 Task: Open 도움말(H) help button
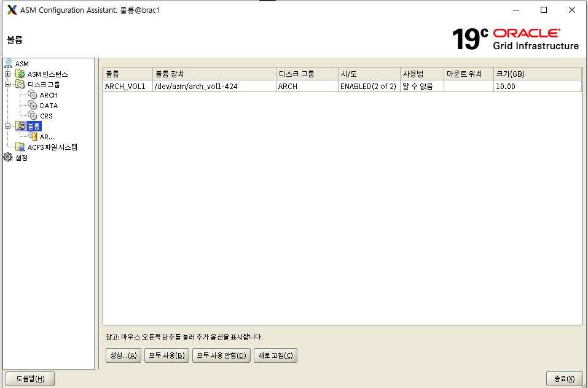point(30,379)
